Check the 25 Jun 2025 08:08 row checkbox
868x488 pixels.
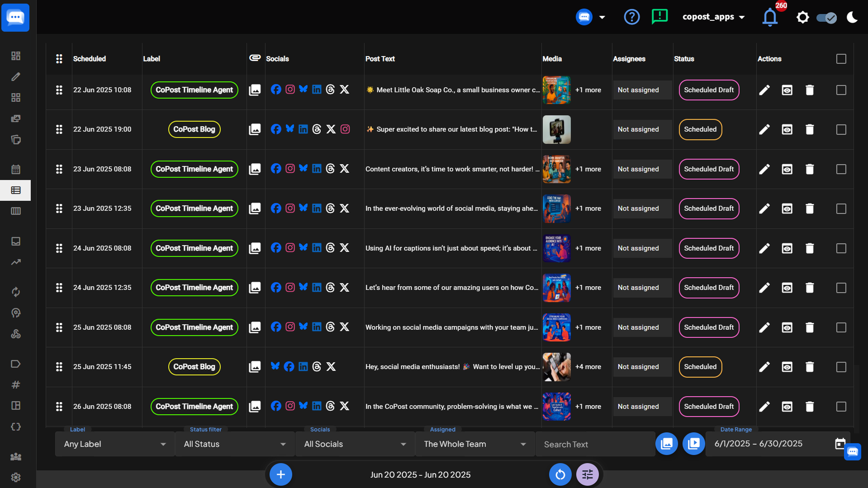tap(841, 327)
